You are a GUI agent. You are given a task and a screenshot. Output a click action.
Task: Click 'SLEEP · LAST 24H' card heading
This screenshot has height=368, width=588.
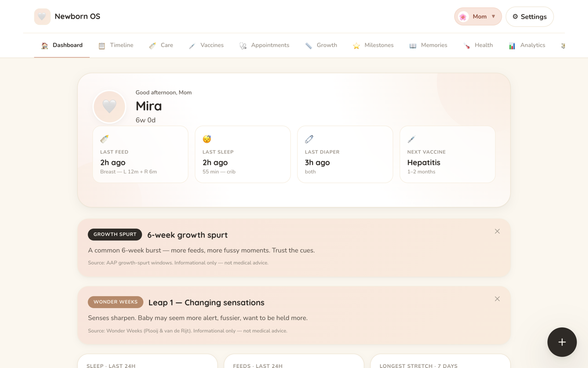click(111, 366)
